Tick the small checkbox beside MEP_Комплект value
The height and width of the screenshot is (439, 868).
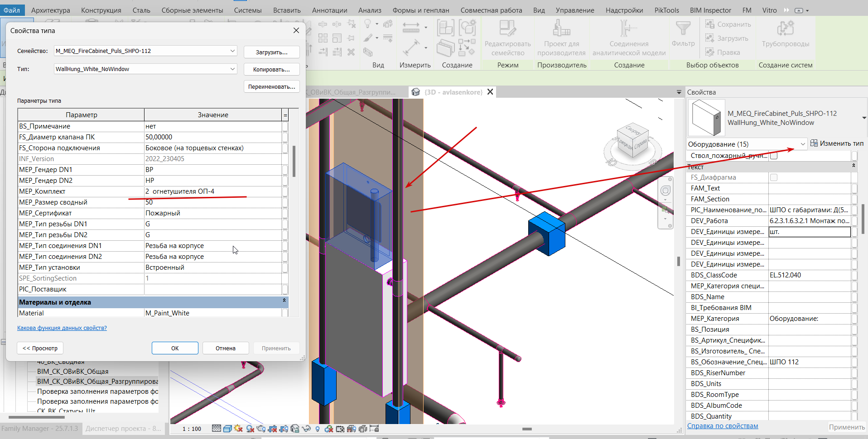[x=285, y=191]
